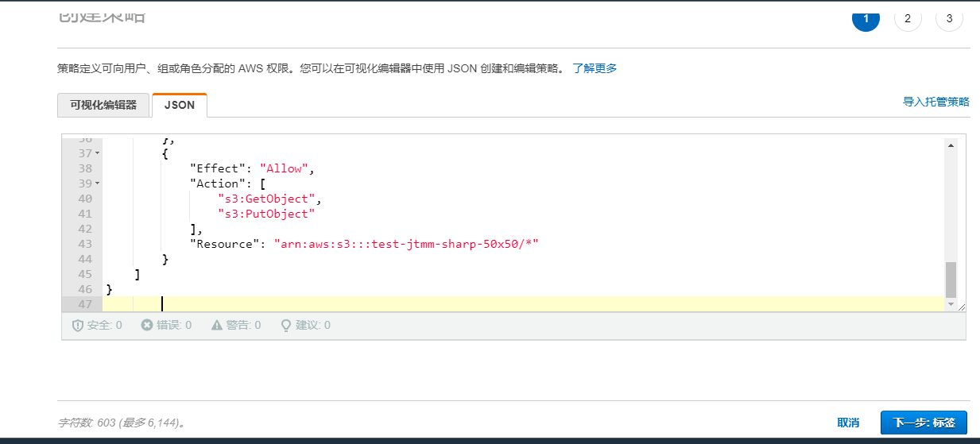Click the "Allow" value in editor
The height and width of the screenshot is (444, 980).
click(x=285, y=168)
